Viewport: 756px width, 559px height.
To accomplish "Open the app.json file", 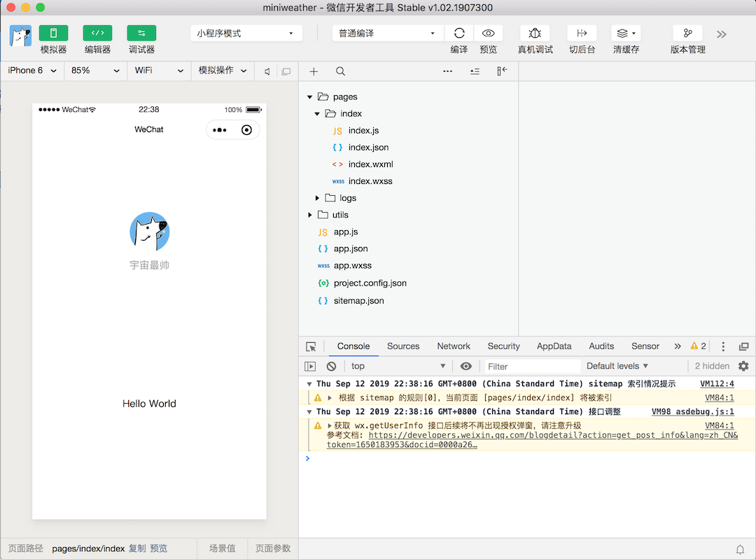I will coord(351,248).
